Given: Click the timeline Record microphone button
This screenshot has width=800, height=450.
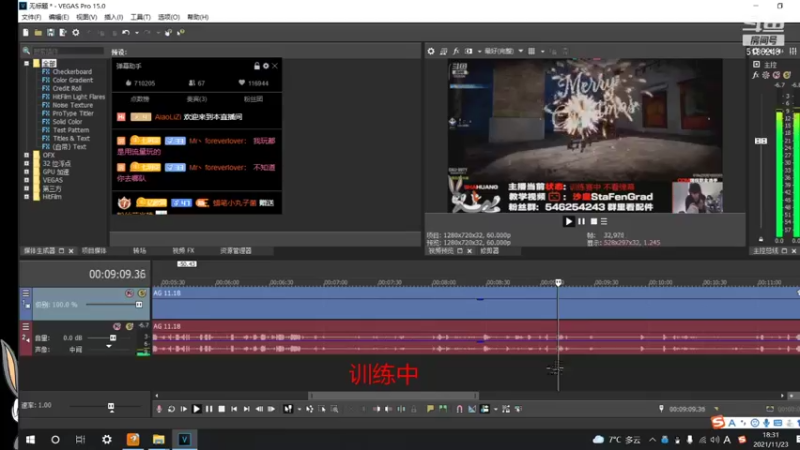Looking at the screenshot, I should pos(159,409).
